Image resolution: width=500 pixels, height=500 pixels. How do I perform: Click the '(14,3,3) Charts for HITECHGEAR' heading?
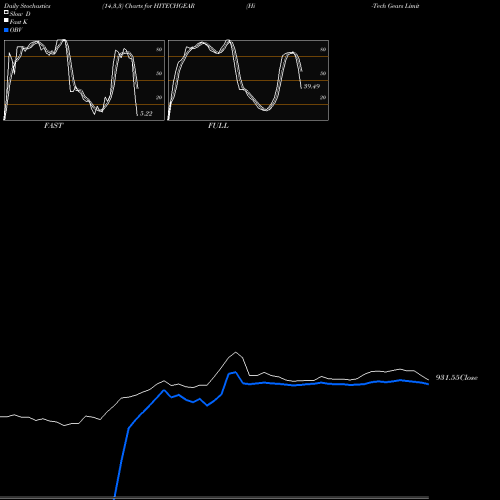pyautogui.click(x=149, y=6)
